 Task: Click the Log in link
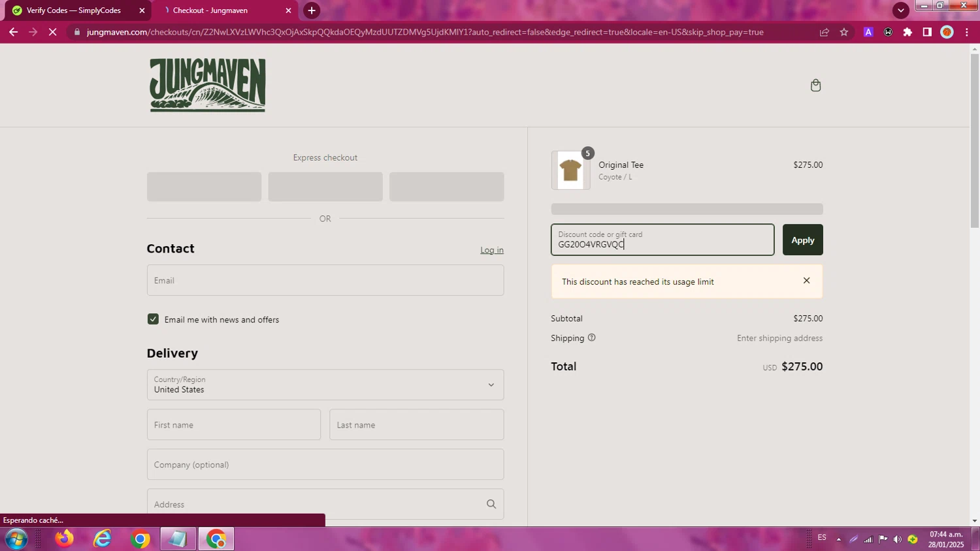coord(492,250)
